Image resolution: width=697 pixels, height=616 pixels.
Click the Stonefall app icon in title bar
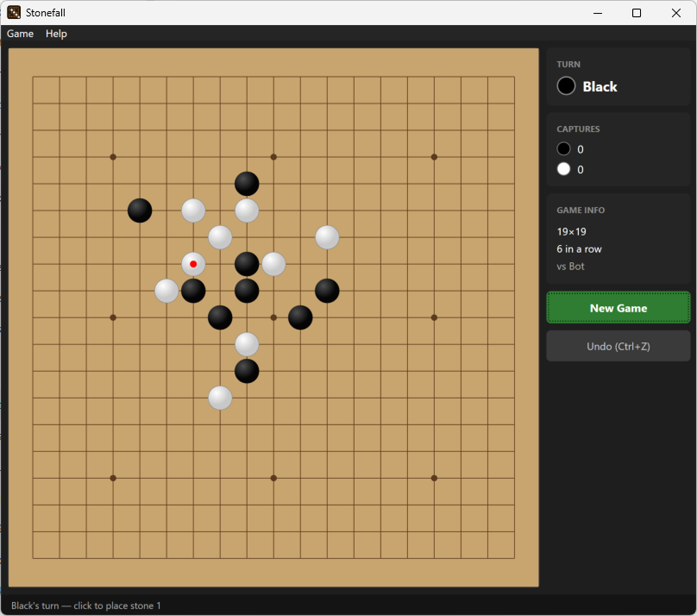[14, 13]
